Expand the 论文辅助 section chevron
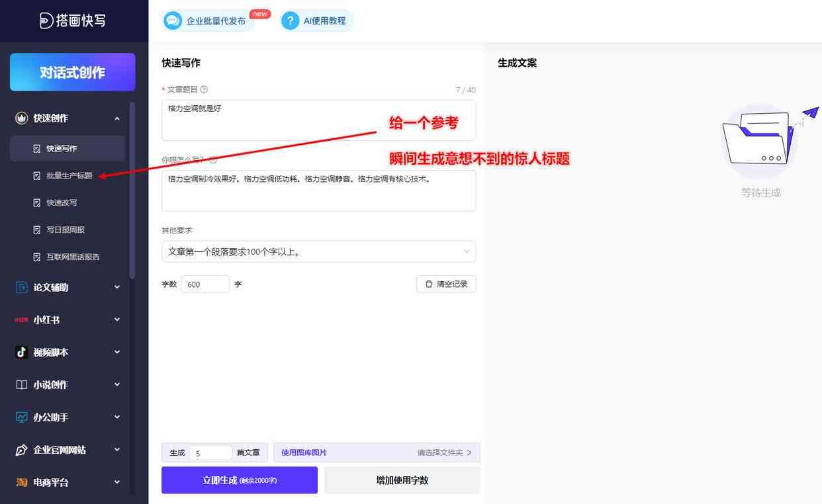The image size is (822, 504). 117,287
